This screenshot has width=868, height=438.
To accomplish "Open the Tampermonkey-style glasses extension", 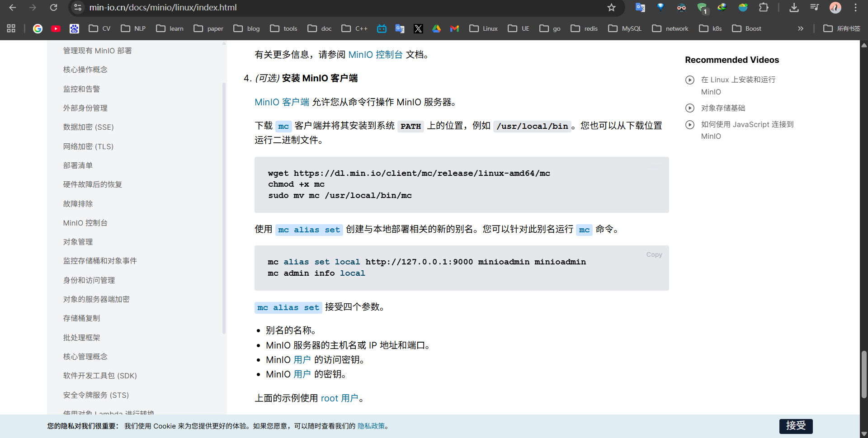I will click(681, 8).
